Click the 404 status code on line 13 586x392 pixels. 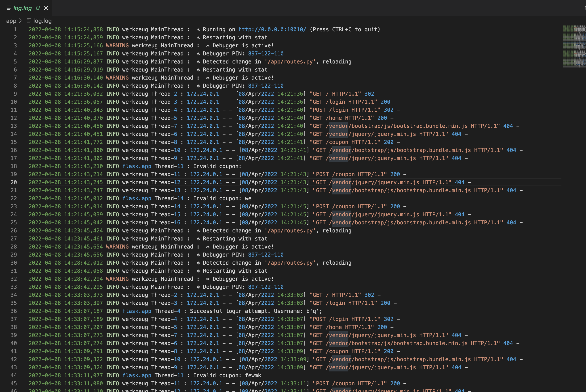tap(508, 126)
